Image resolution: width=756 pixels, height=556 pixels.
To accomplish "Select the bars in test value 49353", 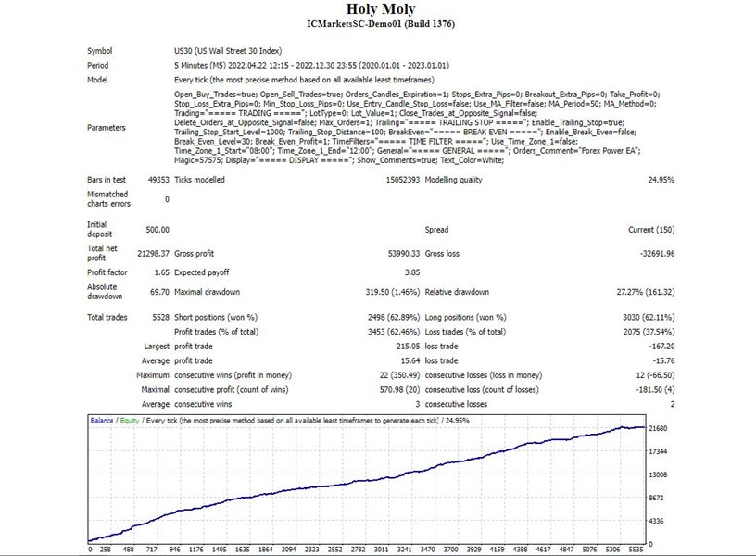I will pos(158,180).
